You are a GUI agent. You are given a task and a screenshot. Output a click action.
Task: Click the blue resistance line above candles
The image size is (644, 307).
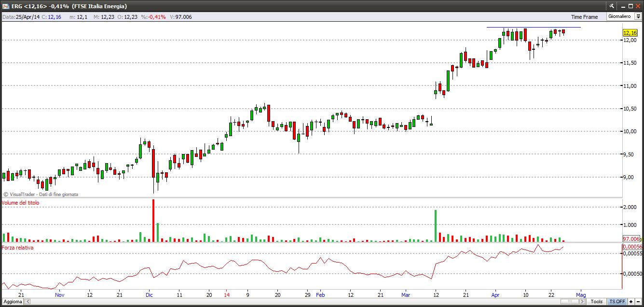click(x=534, y=27)
